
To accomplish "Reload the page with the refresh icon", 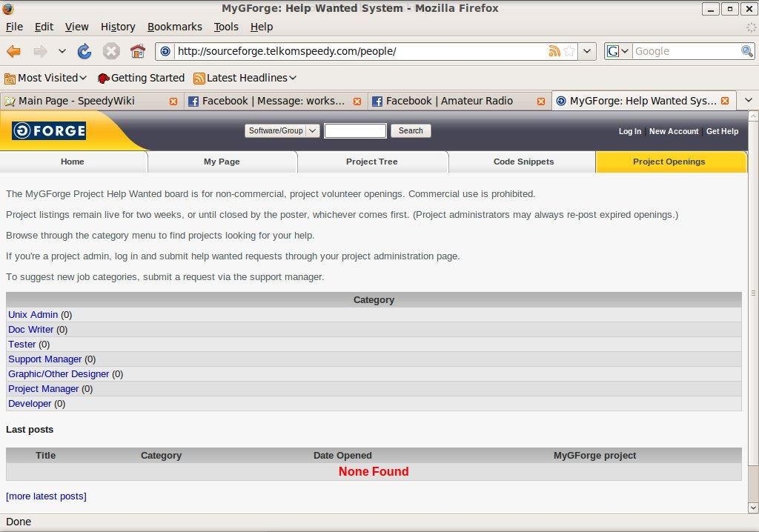I will (84, 51).
